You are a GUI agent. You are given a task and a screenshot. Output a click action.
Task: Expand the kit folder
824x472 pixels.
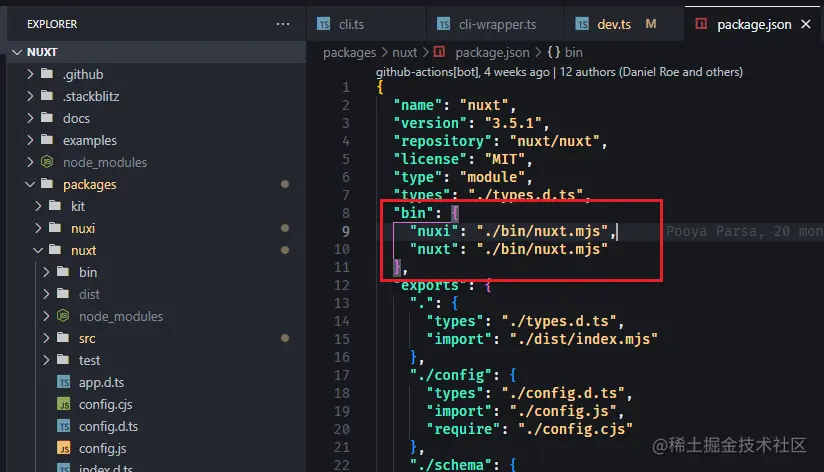[x=38, y=206]
